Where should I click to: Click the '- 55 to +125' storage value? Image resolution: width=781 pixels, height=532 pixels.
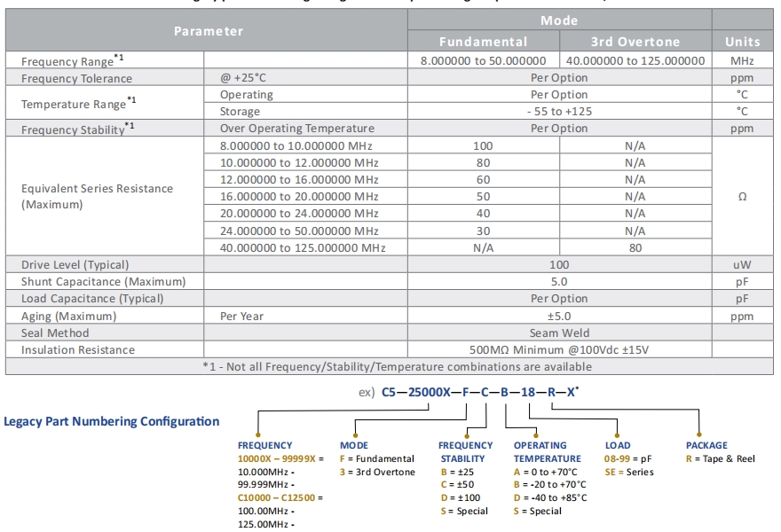tap(559, 112)
